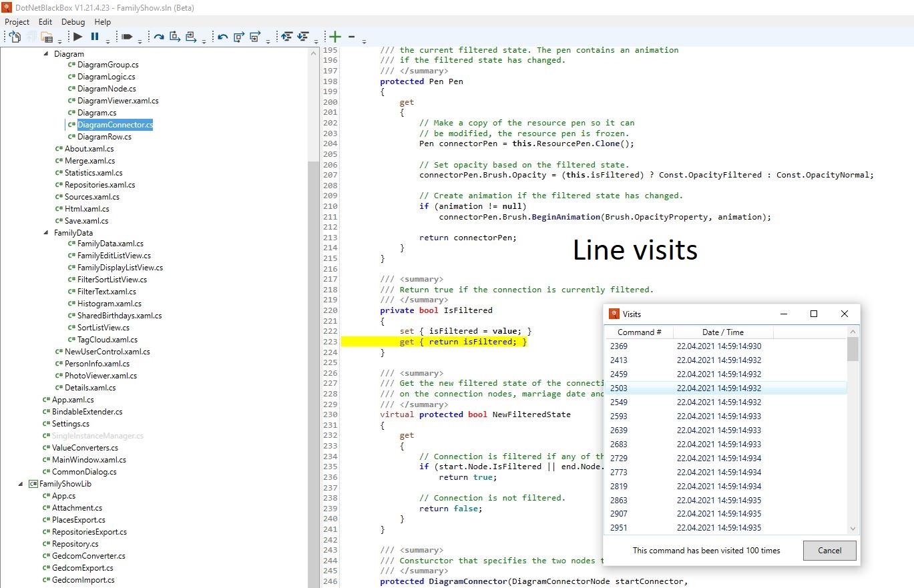Click the highlighted code line 223
Screen dimensions: 914x588
coord(434,342)
